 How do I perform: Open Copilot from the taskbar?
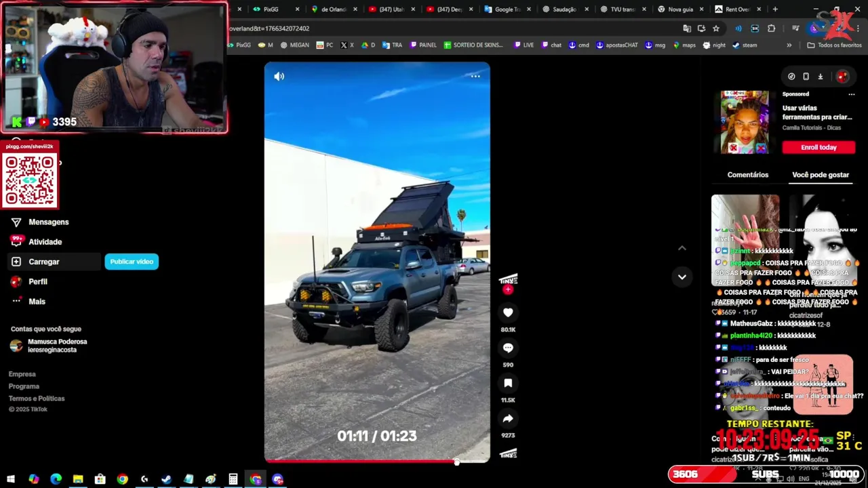pos(33,479)
